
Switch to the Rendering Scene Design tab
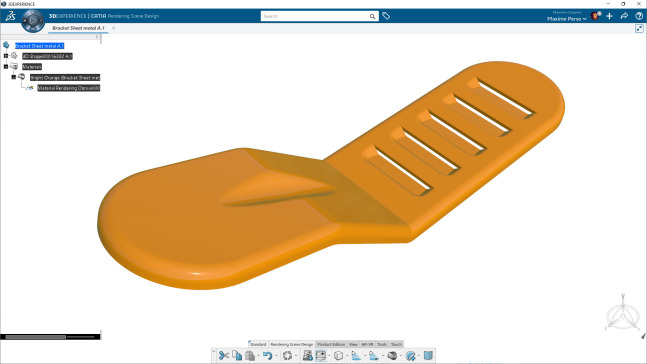coord(292,344)
